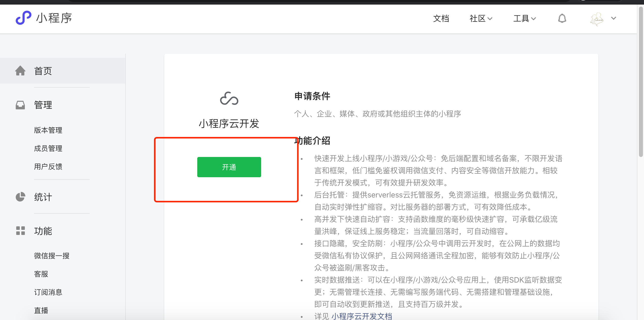Expand the 工具 dropdown menu
Screen dimensions: 644x320
[x=524, y=18]
